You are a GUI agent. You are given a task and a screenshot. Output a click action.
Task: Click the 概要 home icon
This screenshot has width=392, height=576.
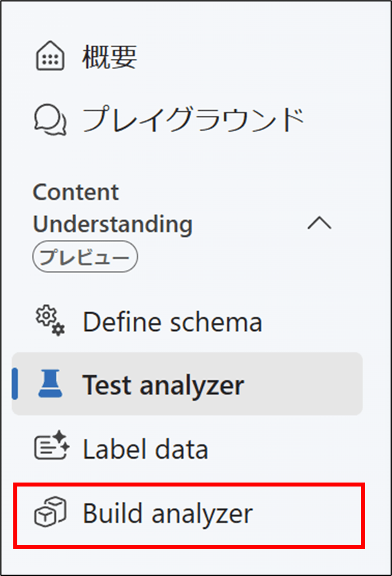50,56
